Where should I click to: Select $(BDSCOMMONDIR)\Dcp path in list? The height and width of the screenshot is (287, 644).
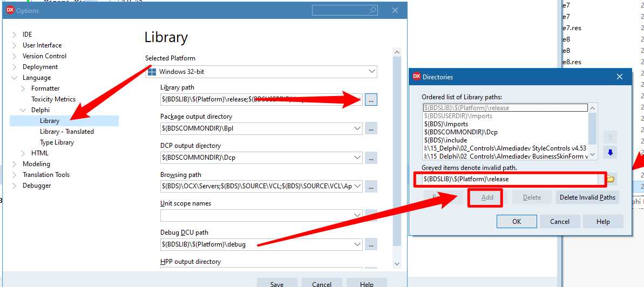point(506,132)
